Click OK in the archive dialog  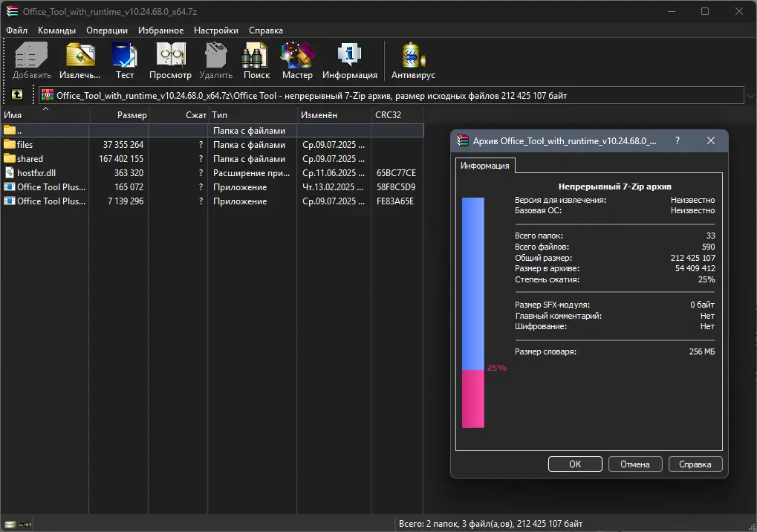click(575, 464)
